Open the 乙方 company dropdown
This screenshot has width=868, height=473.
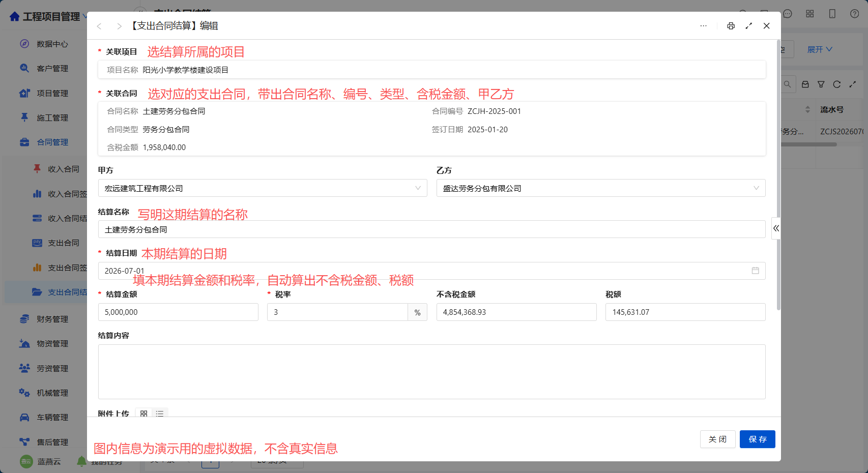(601, 188)
